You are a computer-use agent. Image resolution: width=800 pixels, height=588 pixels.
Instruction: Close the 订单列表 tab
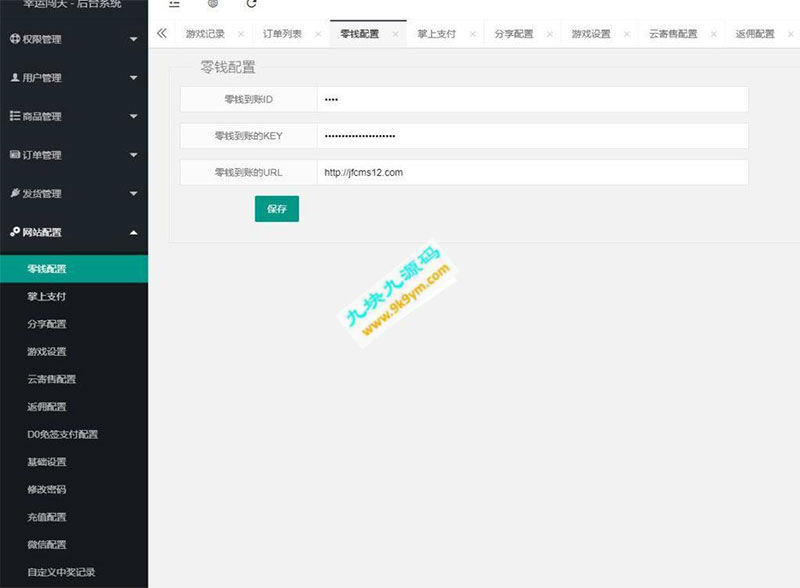318,34
